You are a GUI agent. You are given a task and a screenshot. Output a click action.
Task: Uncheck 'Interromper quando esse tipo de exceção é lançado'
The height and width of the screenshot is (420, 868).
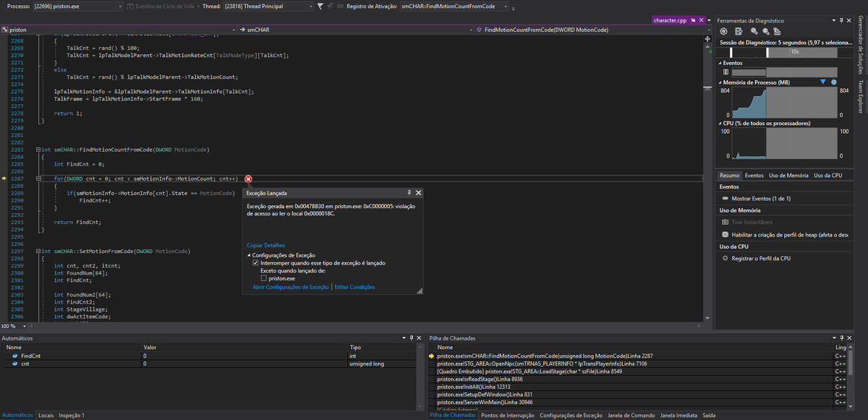256,263
